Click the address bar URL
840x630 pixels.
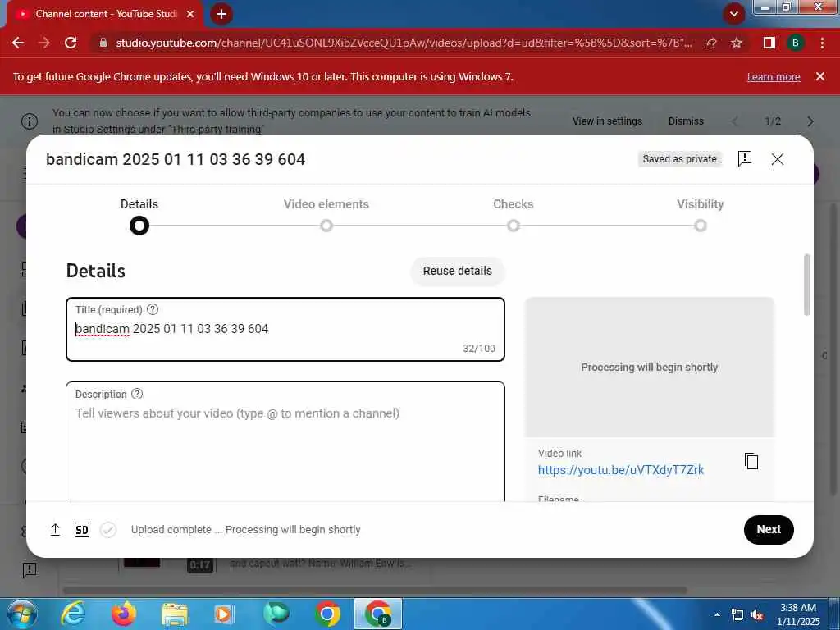(x=404, y=43)
